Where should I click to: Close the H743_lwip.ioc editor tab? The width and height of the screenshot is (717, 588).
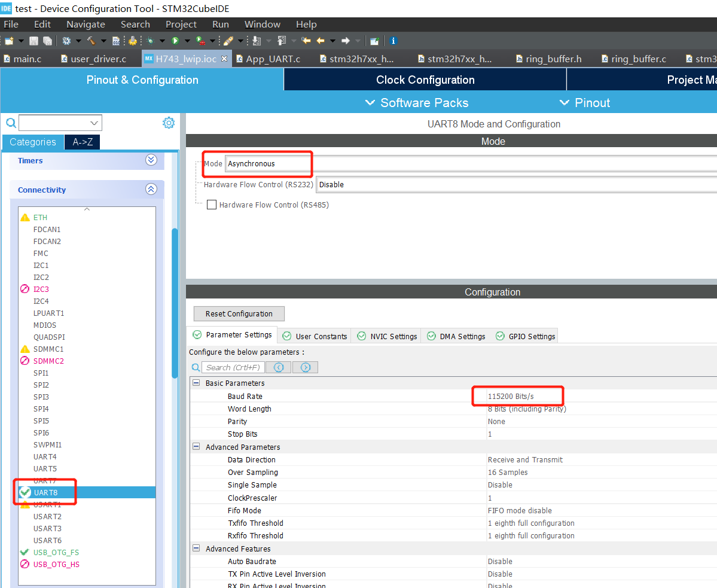(224, 59)
